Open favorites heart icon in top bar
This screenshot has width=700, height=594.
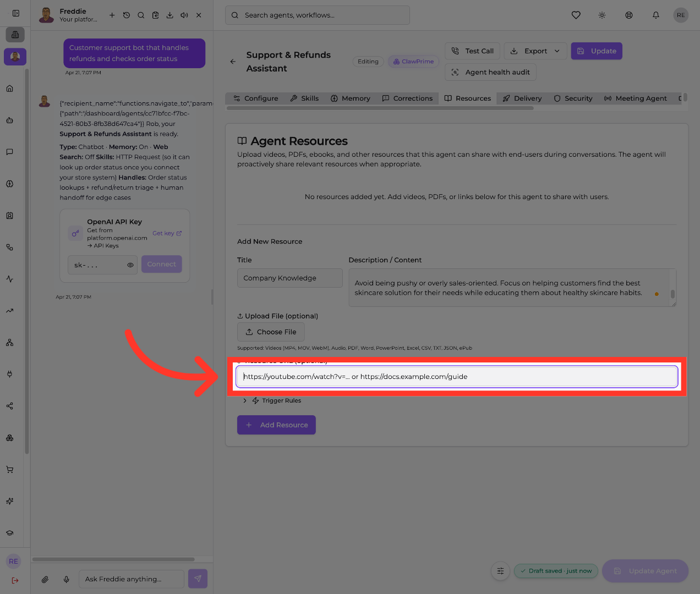(x=576, y=15)
